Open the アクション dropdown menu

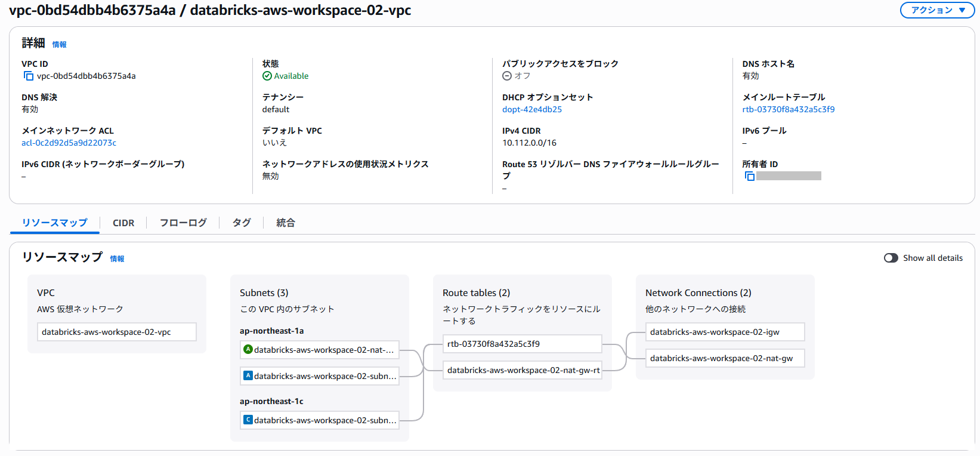[936, 10]
